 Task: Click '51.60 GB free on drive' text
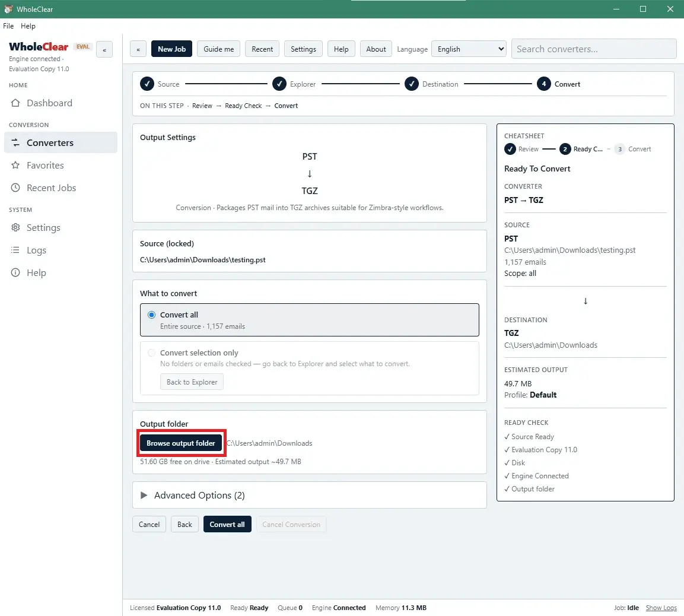[174, 462]
